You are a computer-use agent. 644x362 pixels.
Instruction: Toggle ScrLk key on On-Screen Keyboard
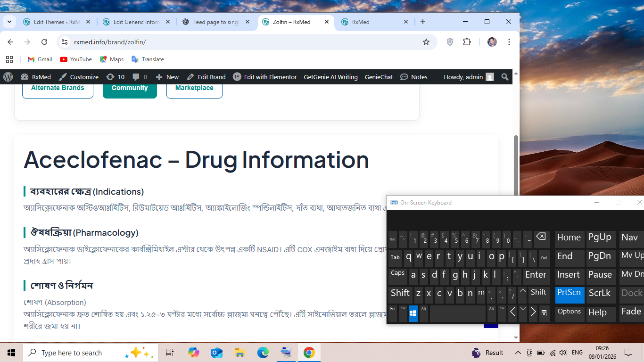[599, 293]
